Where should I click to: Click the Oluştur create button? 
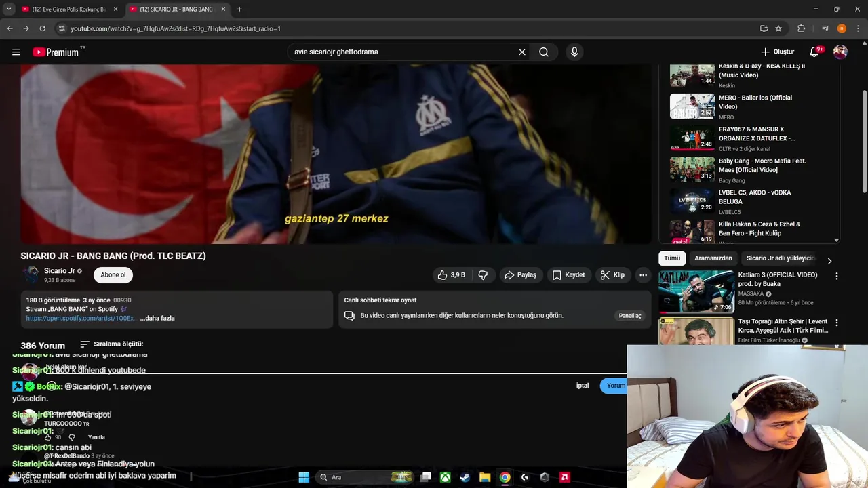777,52
